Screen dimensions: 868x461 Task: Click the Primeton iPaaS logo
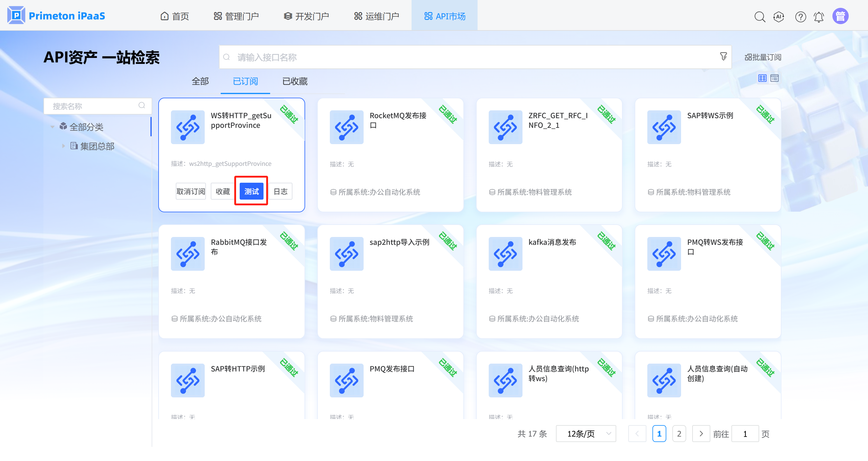pos(56,15)
